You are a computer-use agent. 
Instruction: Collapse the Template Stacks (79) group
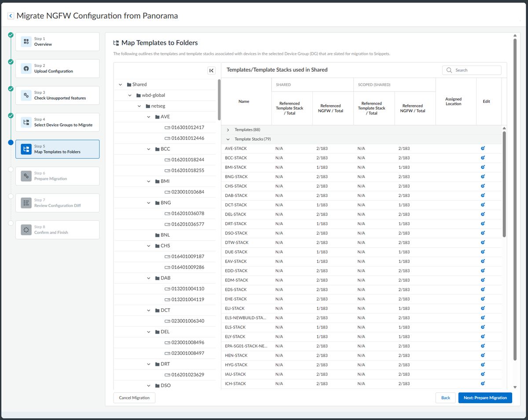click(228, 139)
